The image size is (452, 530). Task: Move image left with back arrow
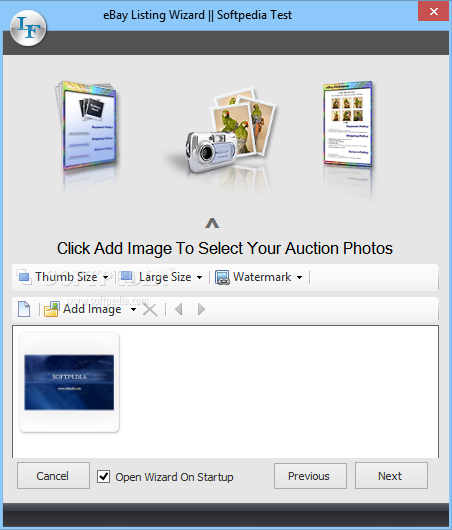(x=179, y=309)
